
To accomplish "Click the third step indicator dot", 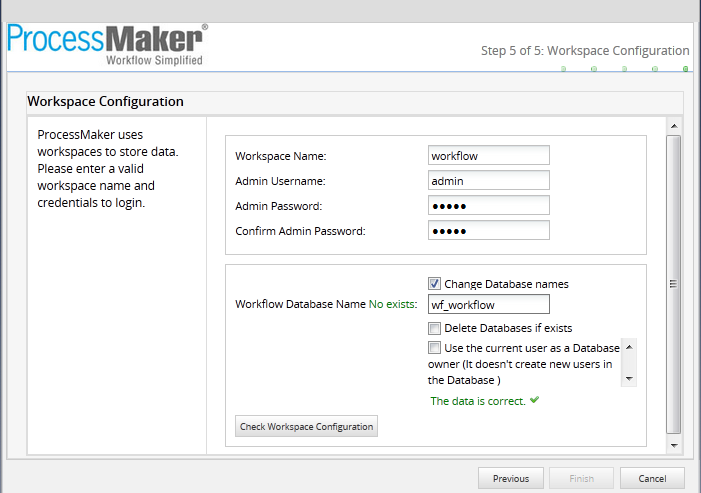I will point(625,69).
